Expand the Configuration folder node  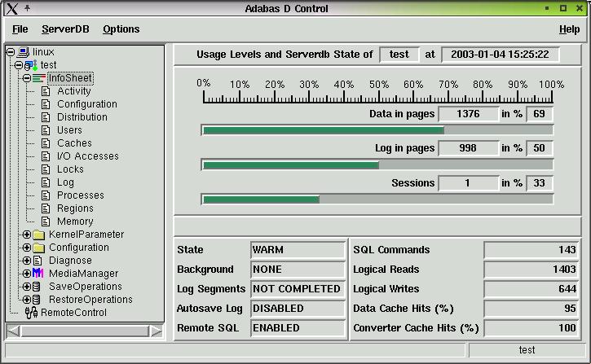click(x=26, y=248)
